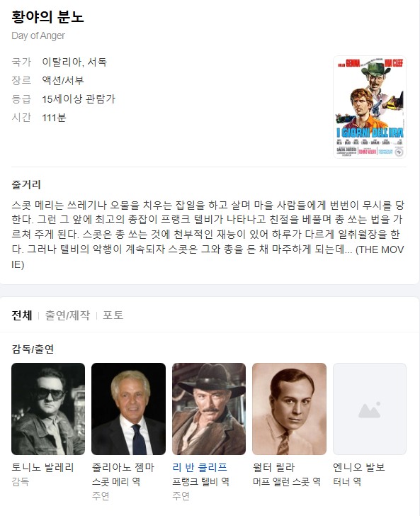The height and width of the screenshot is (516, 420).
Task: Open the 월터 릴라 name link
Action: pos(273,467)
